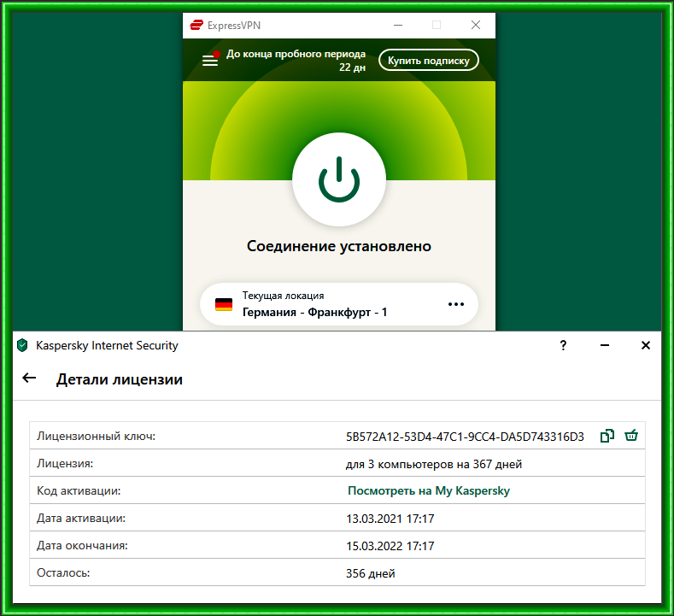
Task: Click the Дата активации: label
Action: 81,518
